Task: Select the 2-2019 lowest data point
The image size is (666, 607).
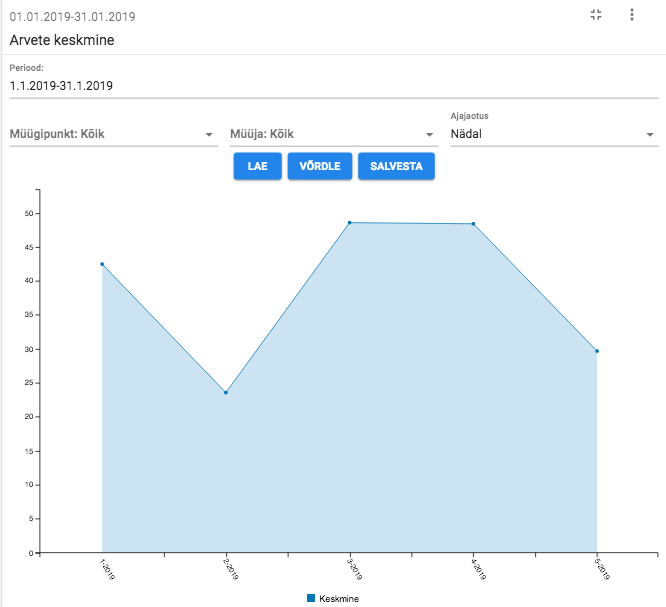Action: [x=226, y=392]
